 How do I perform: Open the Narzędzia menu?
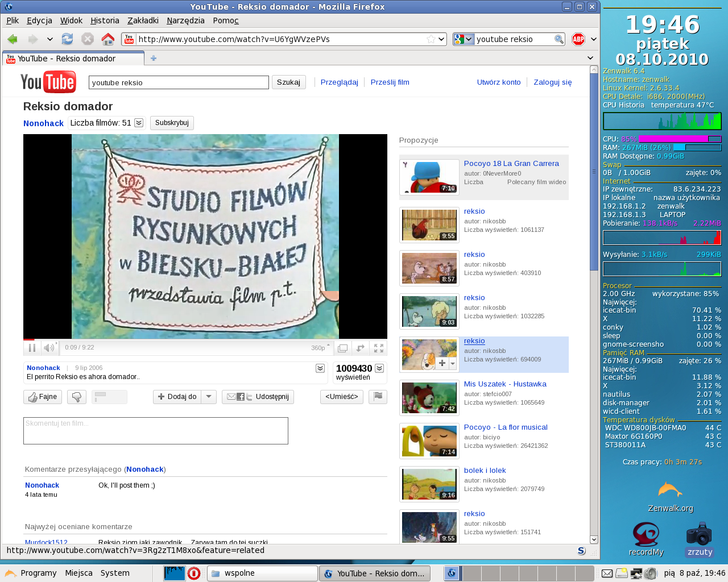[185, 20]
